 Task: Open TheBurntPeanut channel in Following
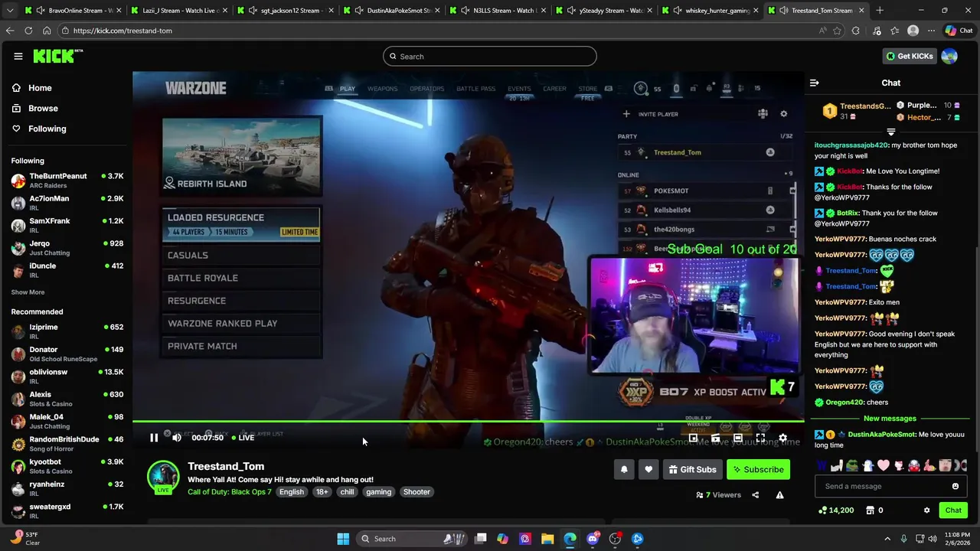coord(67,181)
